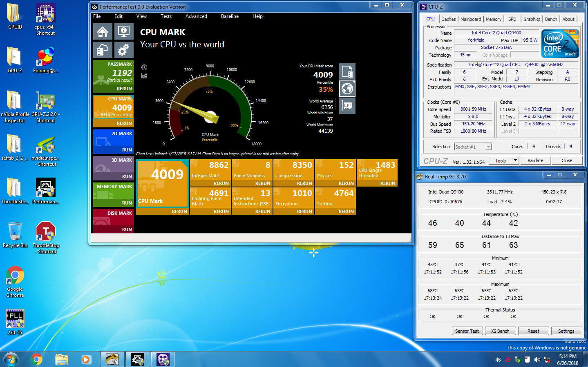Switch to the Bench tab in CPU-Z
Screen dimensions: 588x367
click(x=551, y=19)
